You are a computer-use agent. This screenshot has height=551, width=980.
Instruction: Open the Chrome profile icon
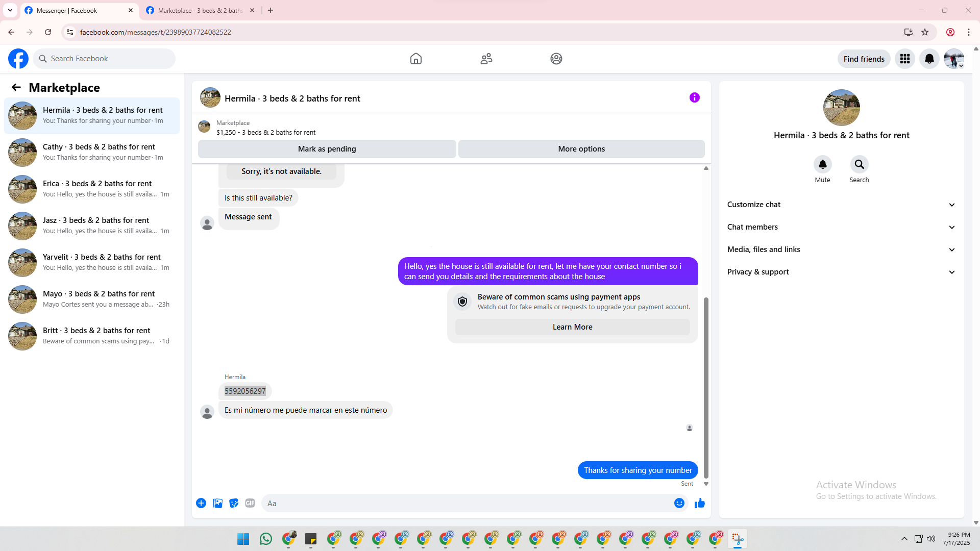coord(950,32)
